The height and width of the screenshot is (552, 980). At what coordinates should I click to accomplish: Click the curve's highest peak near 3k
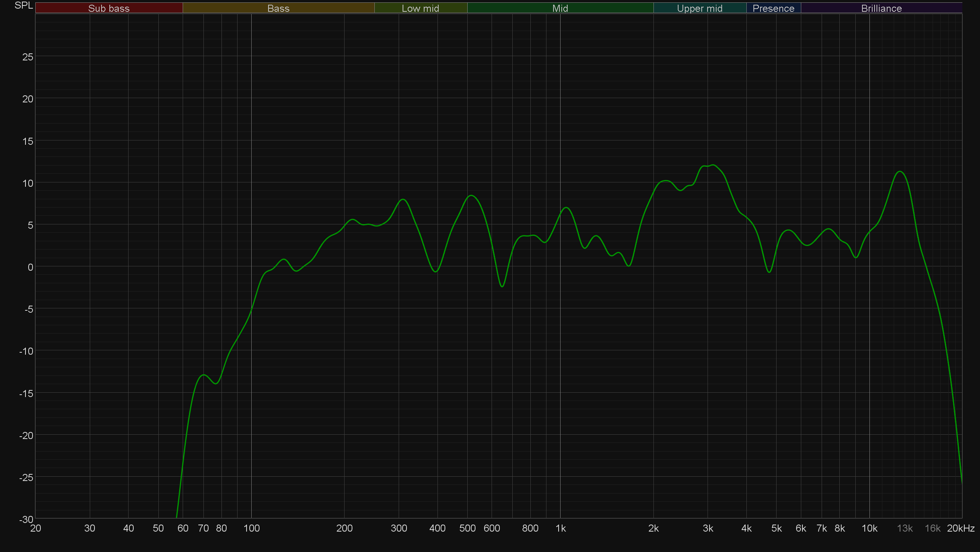[x=713, y=165]
